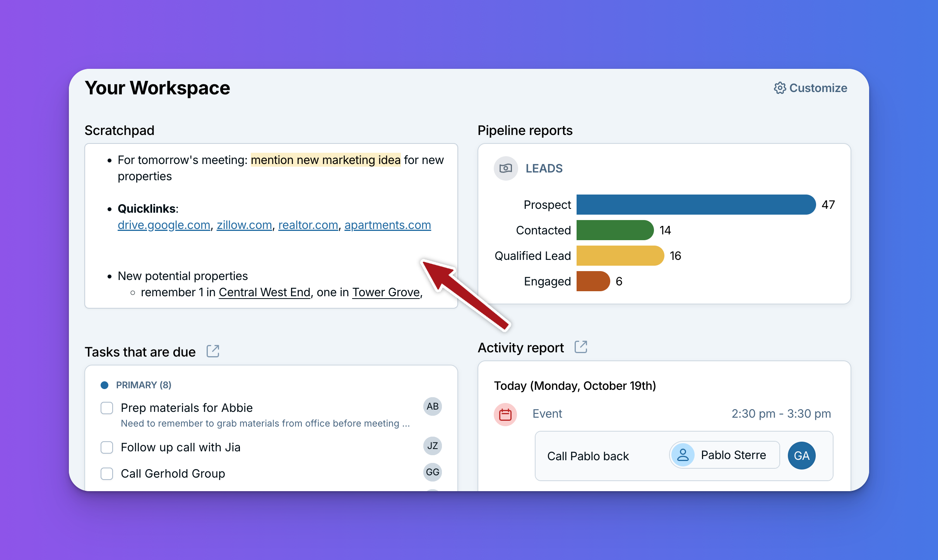Click the blue Primary group dot
This screenshot has width=938, height=560.
point(104,385)
